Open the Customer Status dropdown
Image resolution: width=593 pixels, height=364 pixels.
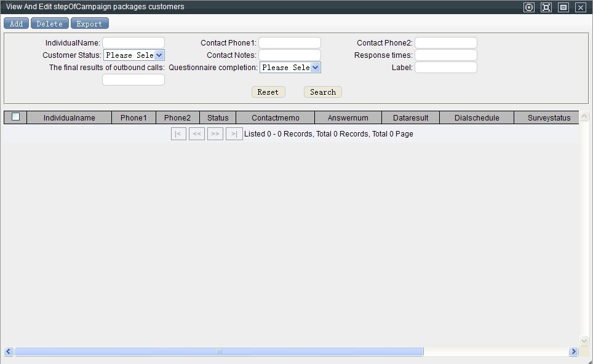[x=134, y=55]
